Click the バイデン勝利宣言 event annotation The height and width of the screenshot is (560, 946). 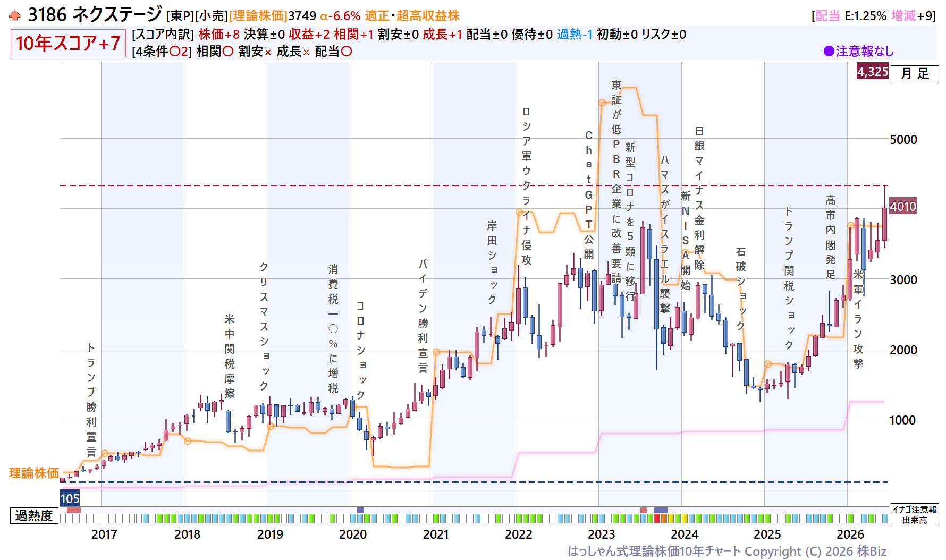coord(423,316)
